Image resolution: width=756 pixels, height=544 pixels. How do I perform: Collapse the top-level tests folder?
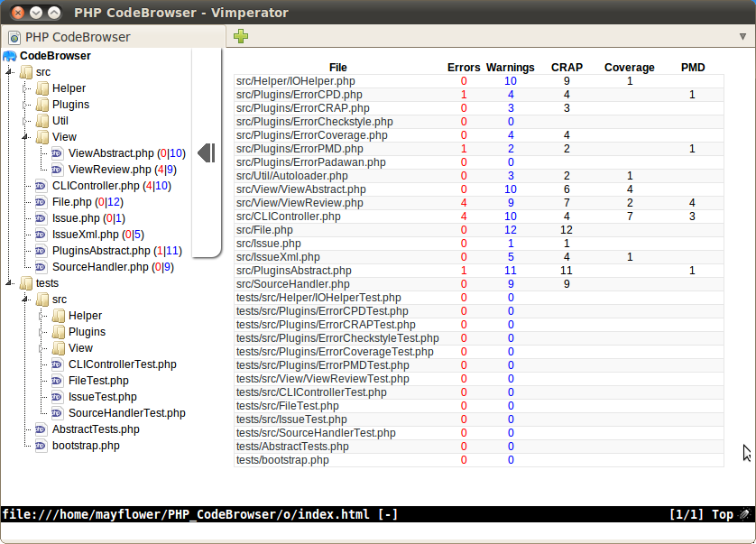coord(10,283)
